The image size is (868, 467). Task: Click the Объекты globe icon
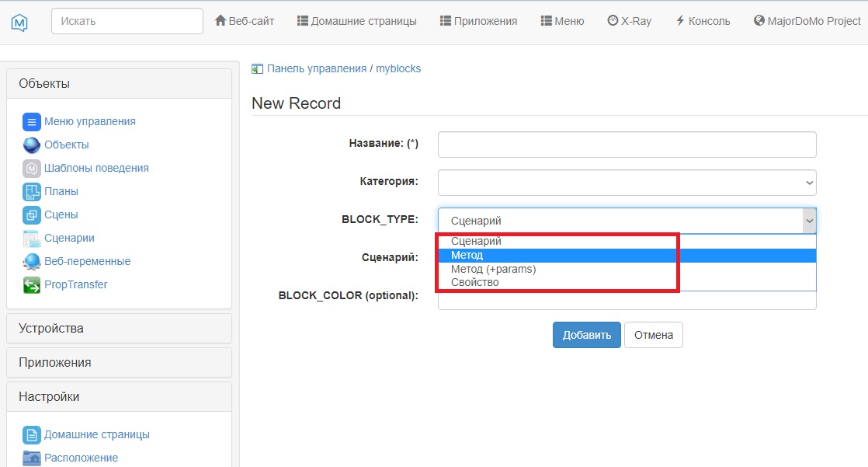pos(31,145)
